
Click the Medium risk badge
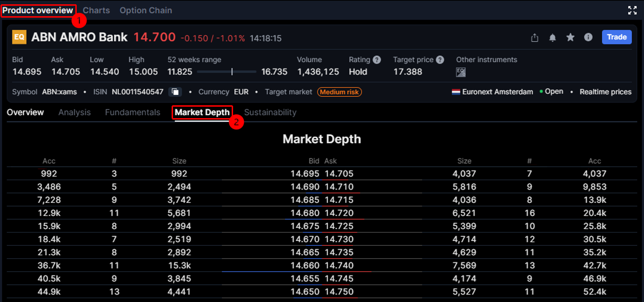339,92
